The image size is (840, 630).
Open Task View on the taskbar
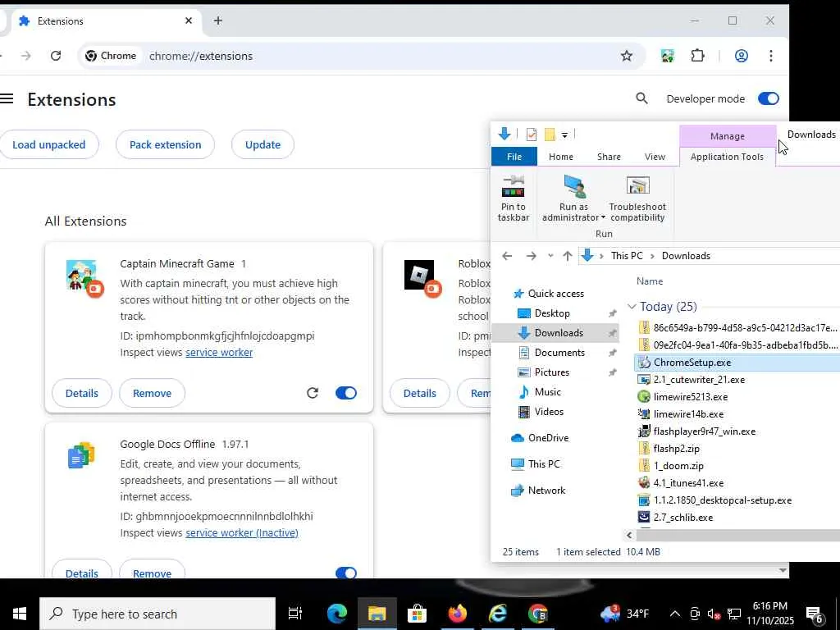(295, 614)
